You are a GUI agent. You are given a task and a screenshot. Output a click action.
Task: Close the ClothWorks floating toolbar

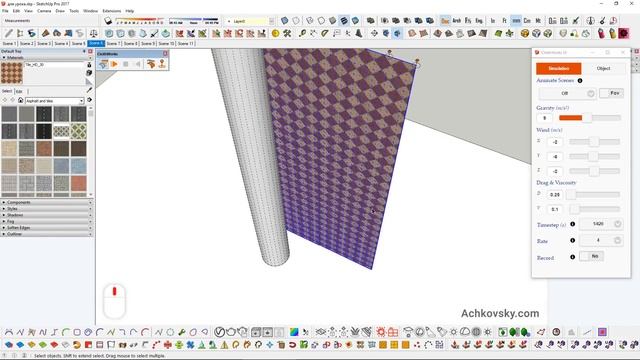pos(165,53)
